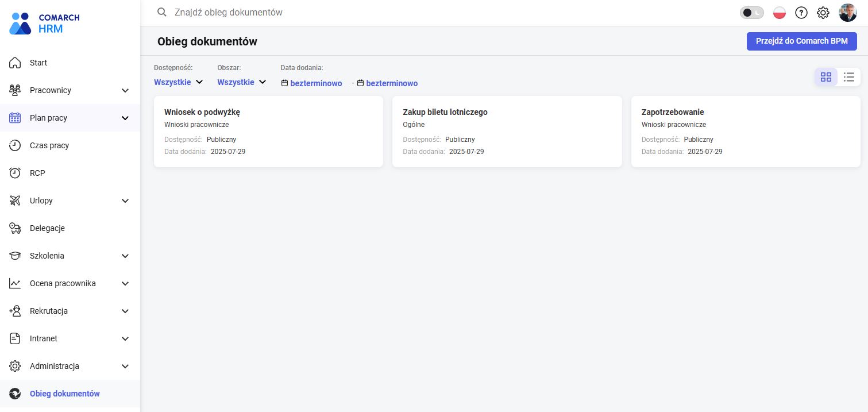The image size is (868, 412).
Task: Open settings gear in top bar
Action: 823,13
